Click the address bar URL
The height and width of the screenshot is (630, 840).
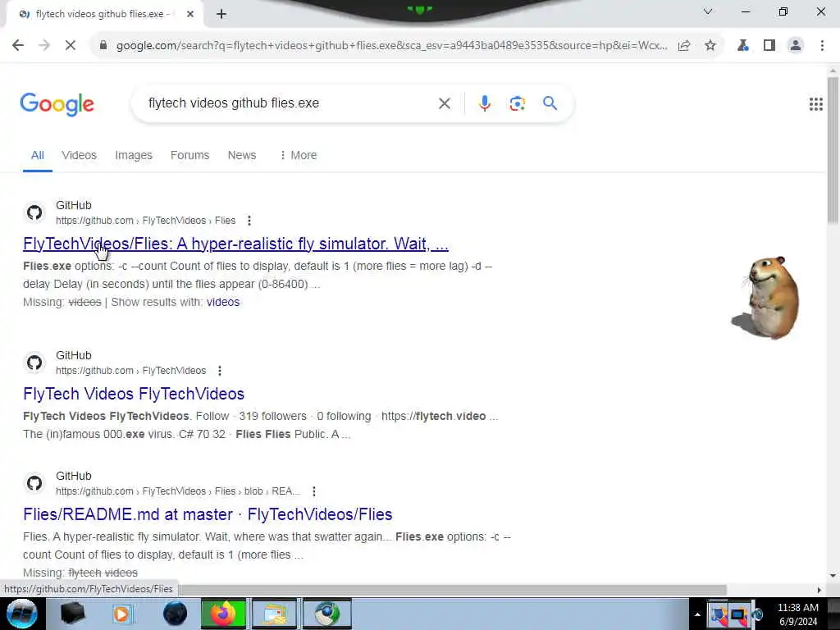(x=391, y=46)
